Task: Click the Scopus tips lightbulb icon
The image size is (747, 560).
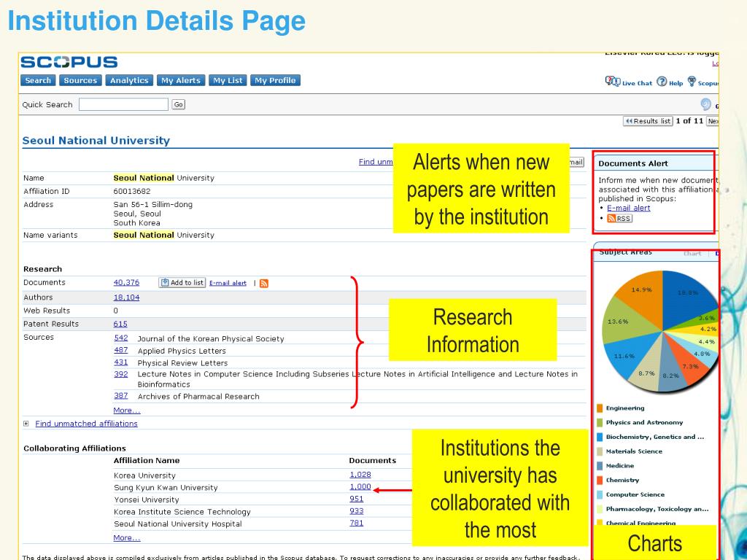Action: (692, 82)
